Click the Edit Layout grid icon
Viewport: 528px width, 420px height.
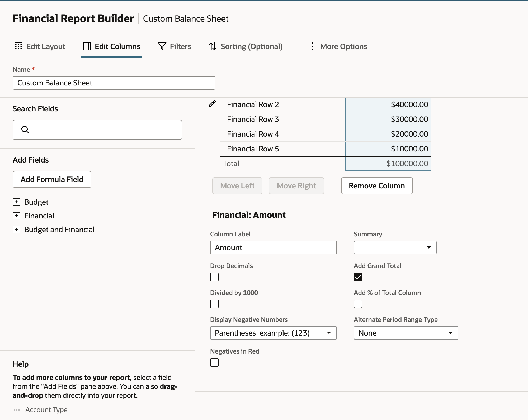click(x=18, y=46)
